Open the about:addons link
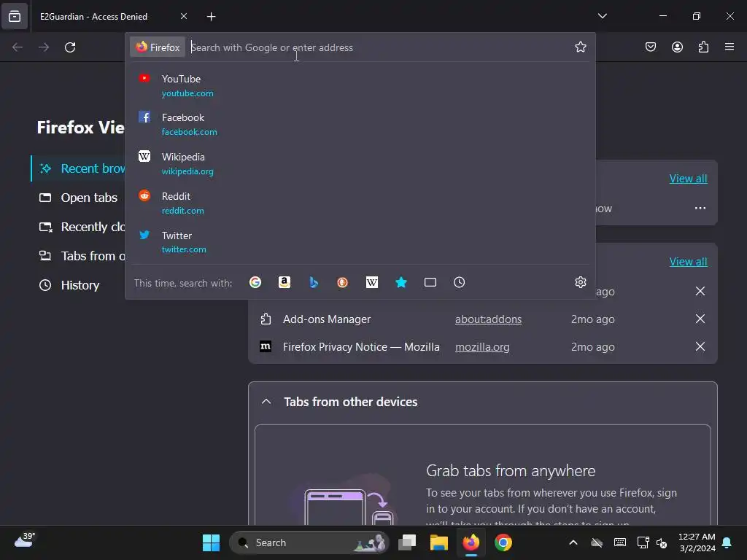Image resolution: width=747 pixels, height=560 pixels. [x=488, y=319]
